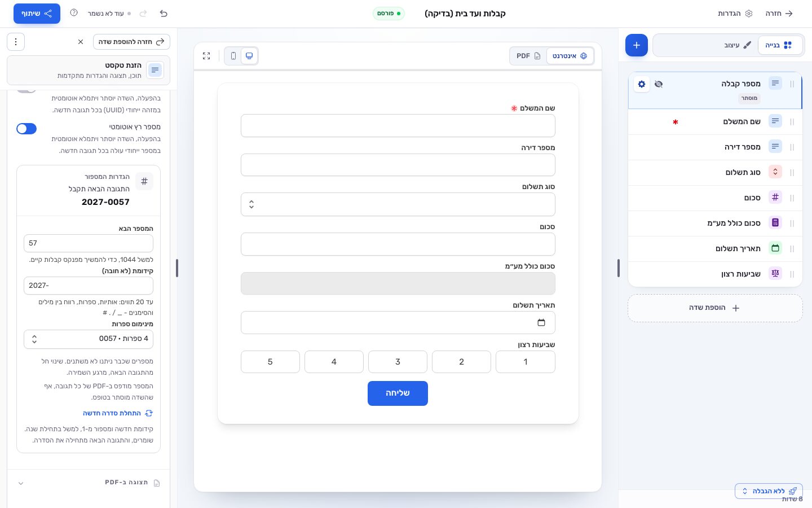Image resolution: width=812 pixels, height=508 pixels.
Task: Open the three-dot more options menu
Action: click(x=16, y=42)
